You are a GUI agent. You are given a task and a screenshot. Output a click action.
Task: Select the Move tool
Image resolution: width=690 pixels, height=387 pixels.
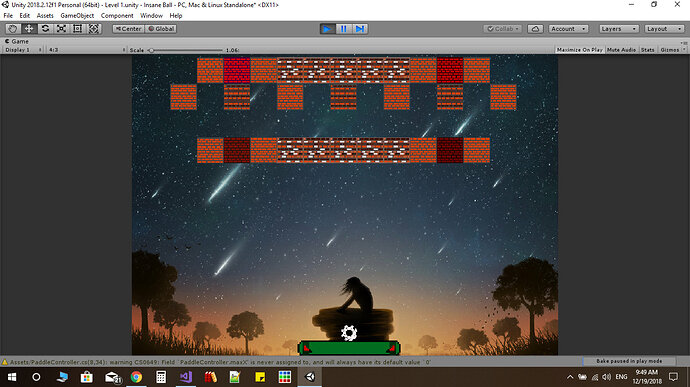click(x=29, y=29)
